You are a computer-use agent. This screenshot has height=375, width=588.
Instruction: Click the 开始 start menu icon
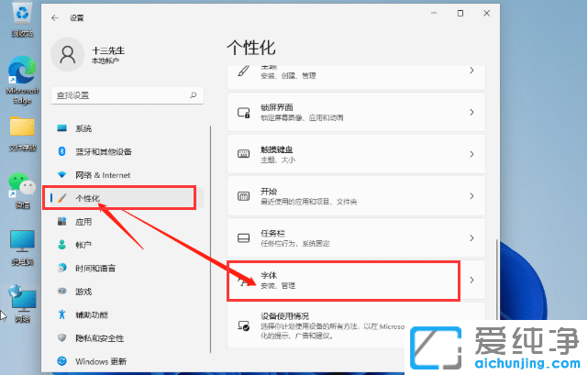pos(244,196)
